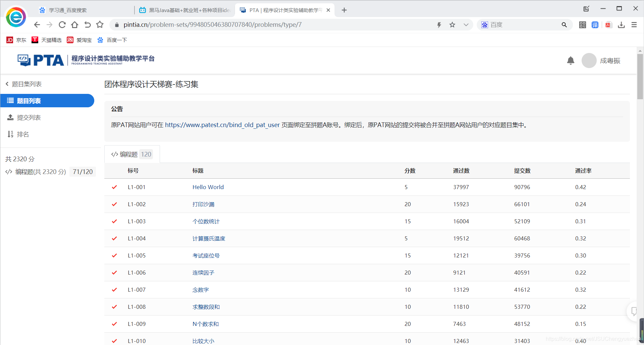644x345 pixels.
Task: Click the lock icon in the address bar
Action: (x=117, y=25)
